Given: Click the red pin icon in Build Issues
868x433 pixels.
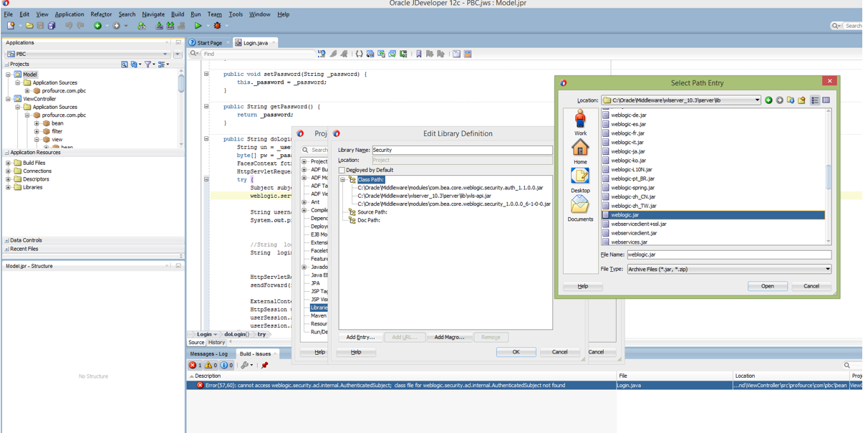Looking at the screenshot, I should [x=264, y=366].
